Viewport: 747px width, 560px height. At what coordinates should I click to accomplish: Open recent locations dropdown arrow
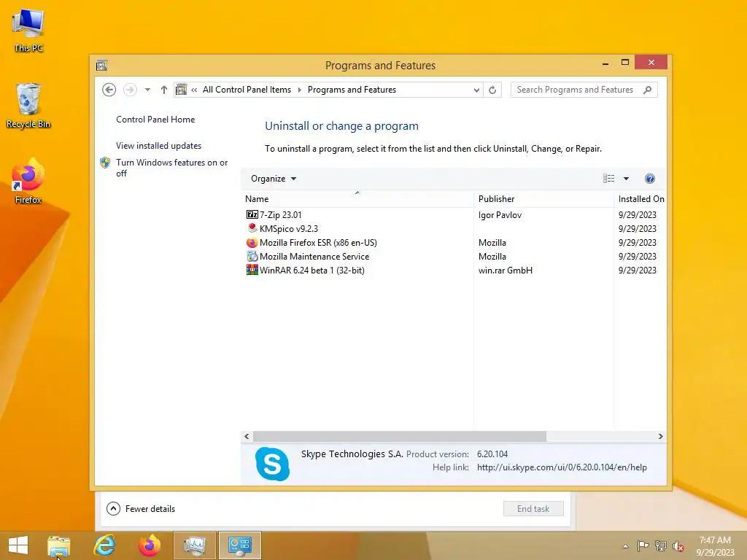coord(147,90)
